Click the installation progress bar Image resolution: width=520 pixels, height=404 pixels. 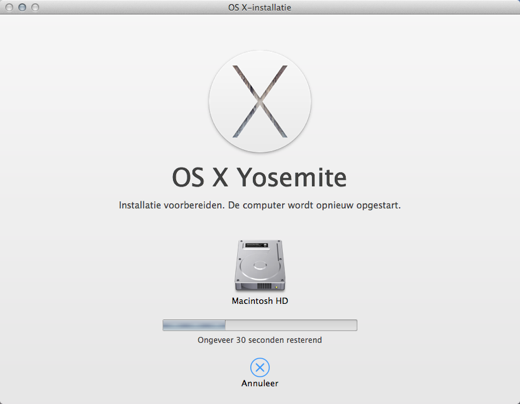(x=260, y=325)
